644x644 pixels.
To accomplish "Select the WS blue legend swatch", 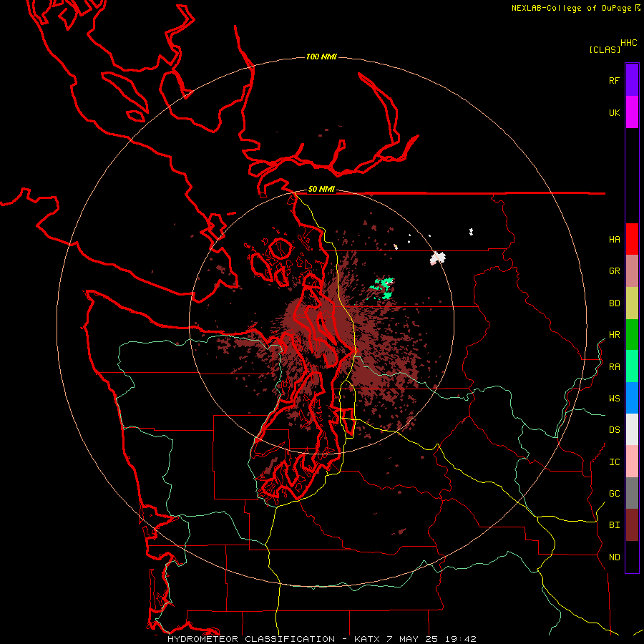I will [632, 398].
